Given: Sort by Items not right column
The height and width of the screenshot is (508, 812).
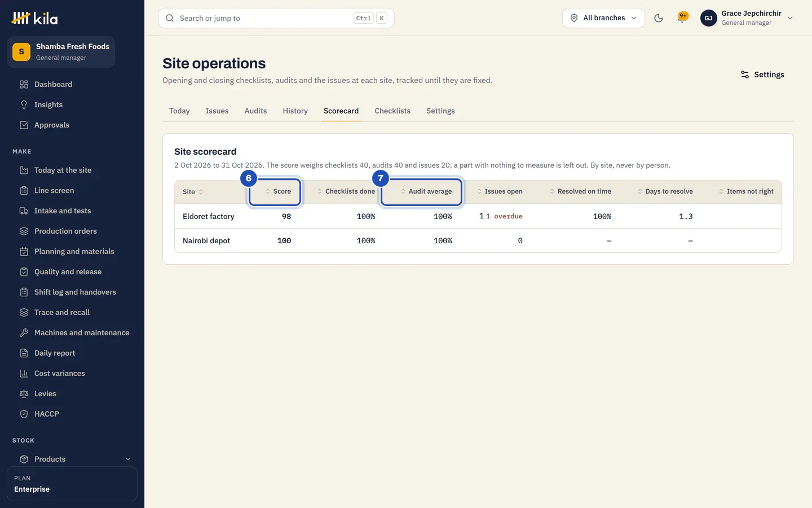Looking at the screenshot, I should [746, 191].
